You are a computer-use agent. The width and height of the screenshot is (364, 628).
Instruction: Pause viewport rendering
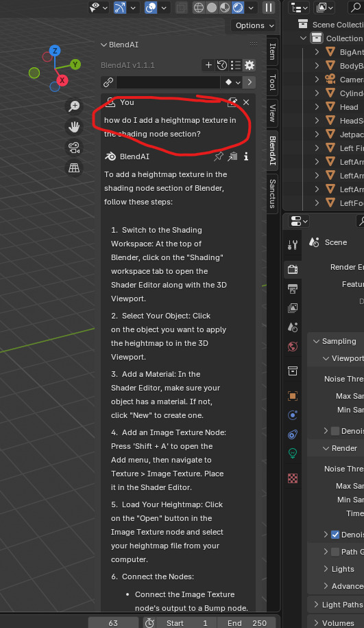pyautogui.click(x=269, y=8)
